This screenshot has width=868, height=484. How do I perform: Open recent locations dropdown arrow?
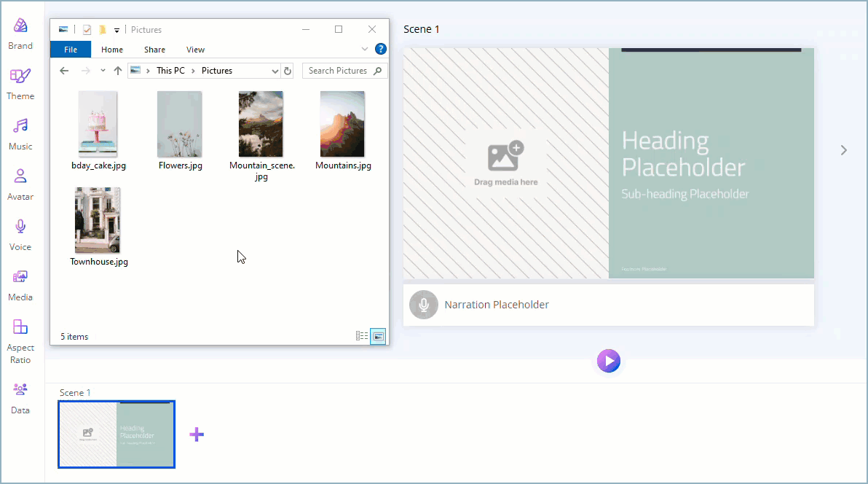[103, 71]
